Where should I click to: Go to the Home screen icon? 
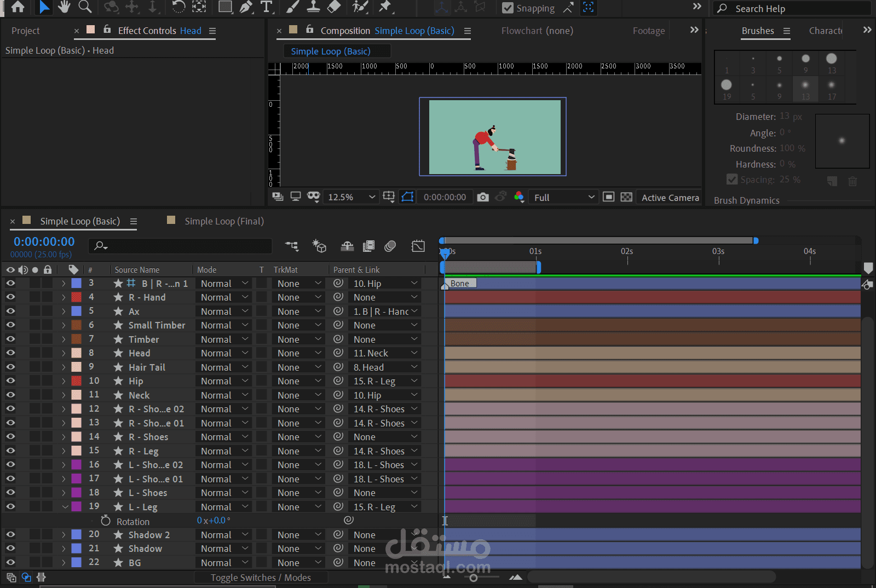[x=18, y=7]
